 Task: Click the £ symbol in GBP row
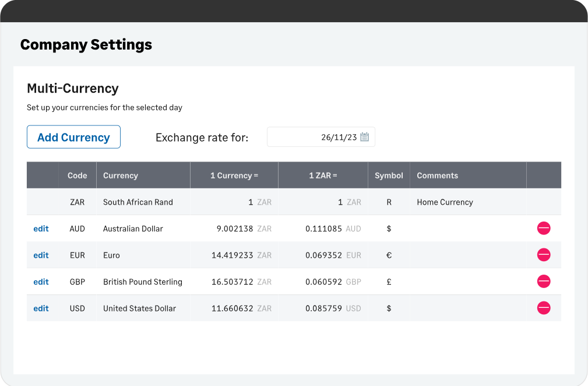(389, 282)
